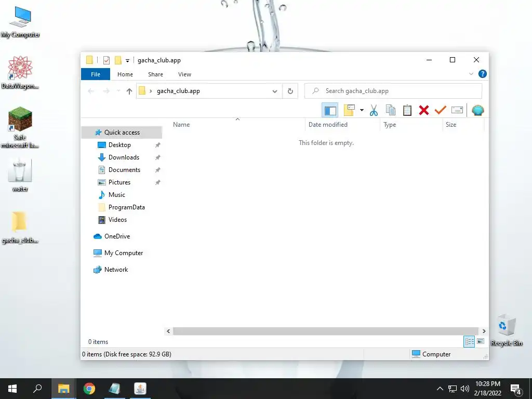
Task: Click the taskbar Search magnifier
Action: (x=37, y=389)
